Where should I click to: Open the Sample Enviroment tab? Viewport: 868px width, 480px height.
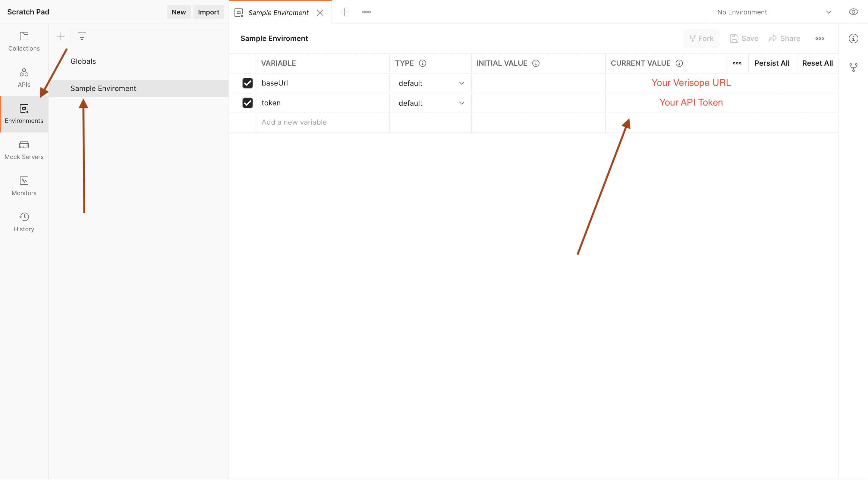tap(278, 12)
